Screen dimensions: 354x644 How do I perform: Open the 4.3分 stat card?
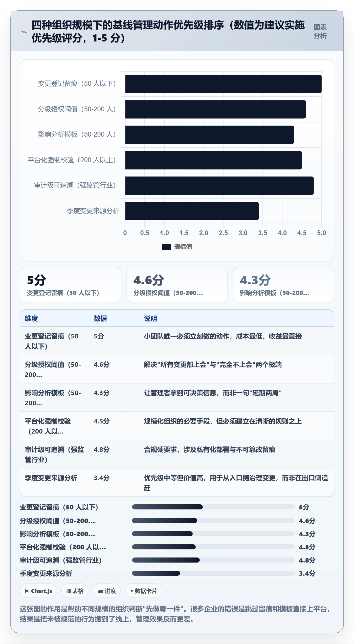tap(283, 285)
